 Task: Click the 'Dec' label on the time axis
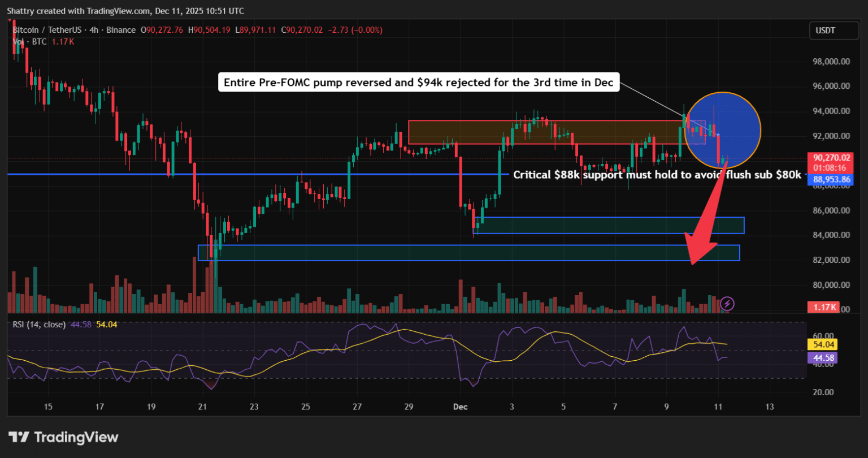460,407
